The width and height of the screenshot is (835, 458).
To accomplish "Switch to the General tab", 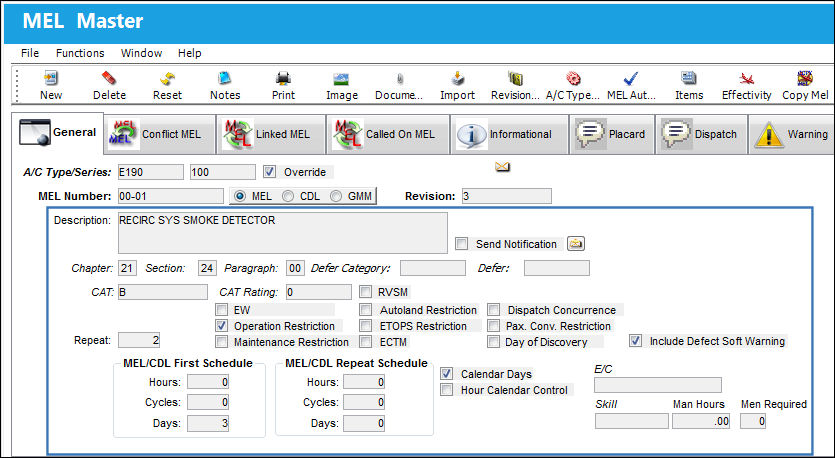I will (x=58, y=133).
